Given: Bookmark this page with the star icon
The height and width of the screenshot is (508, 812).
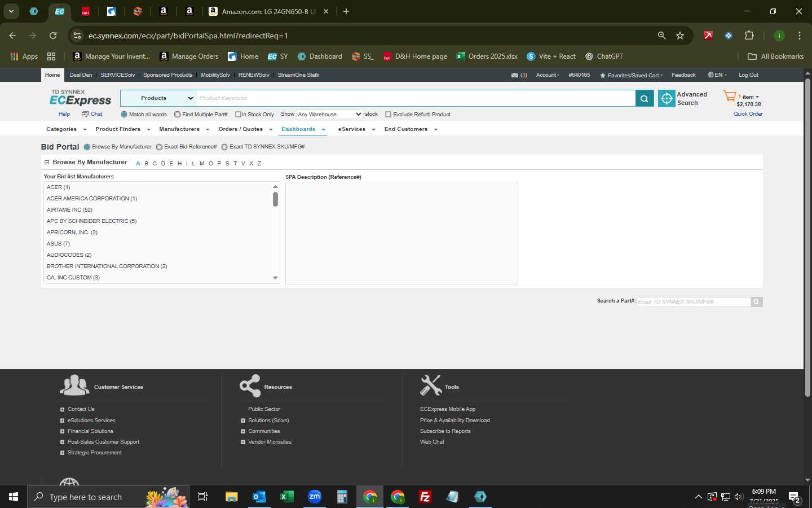Looking at the screenshot, I should (680, 36).
